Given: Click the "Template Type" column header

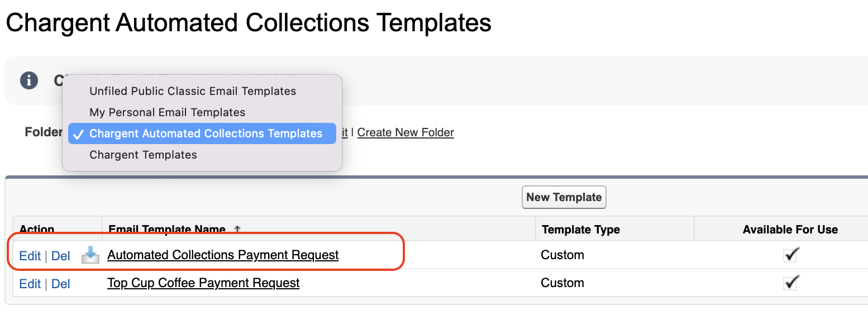Looking at the screenshot, I should [x=580, y=229].
